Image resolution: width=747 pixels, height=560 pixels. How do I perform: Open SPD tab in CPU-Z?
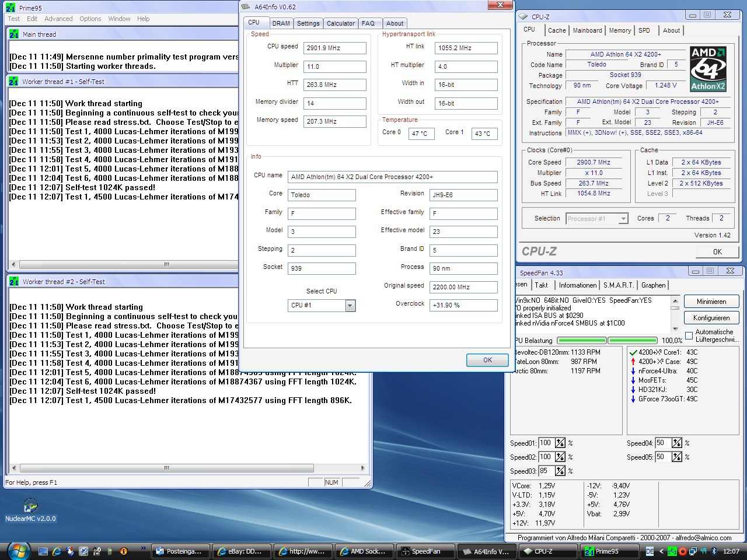click(644, 30)
